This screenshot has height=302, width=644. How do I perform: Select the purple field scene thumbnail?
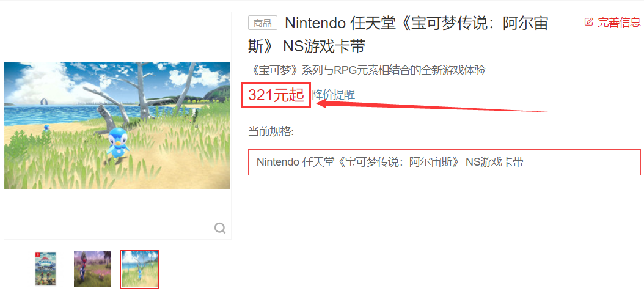click(x=92, y=269)
